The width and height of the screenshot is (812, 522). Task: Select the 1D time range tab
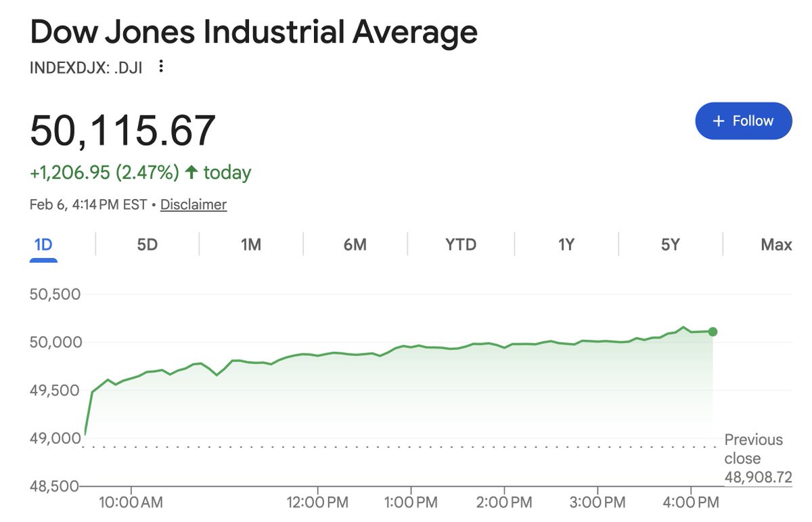(x=43, y=244)
